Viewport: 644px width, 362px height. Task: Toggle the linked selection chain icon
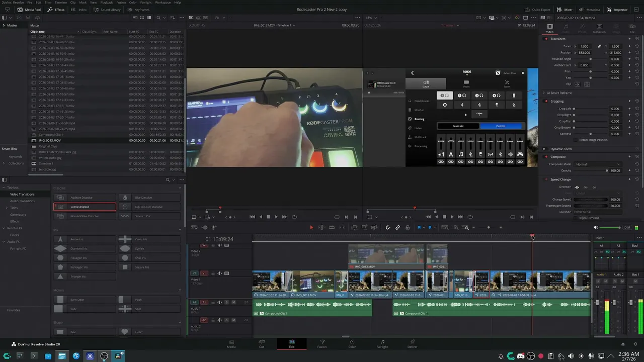click(x=397, y=228)
